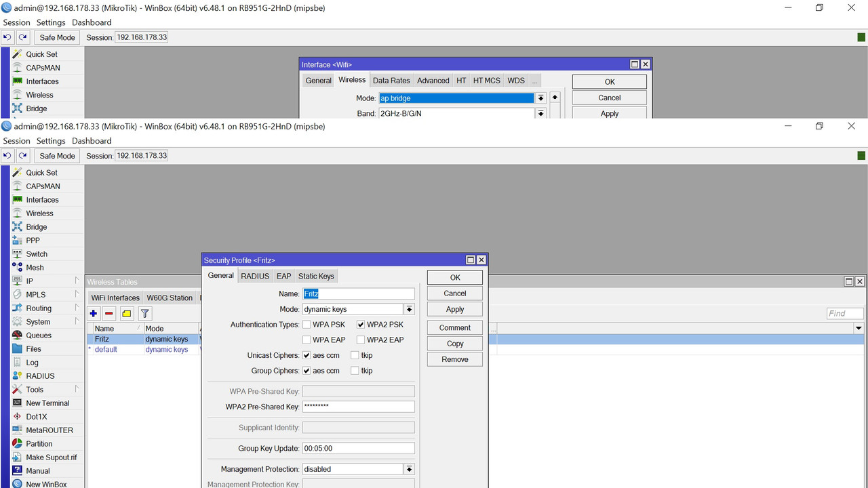Open the Band dropdown in the Interface Wifi dialog
The image size is (868, 488).
[x=540, y=113]
